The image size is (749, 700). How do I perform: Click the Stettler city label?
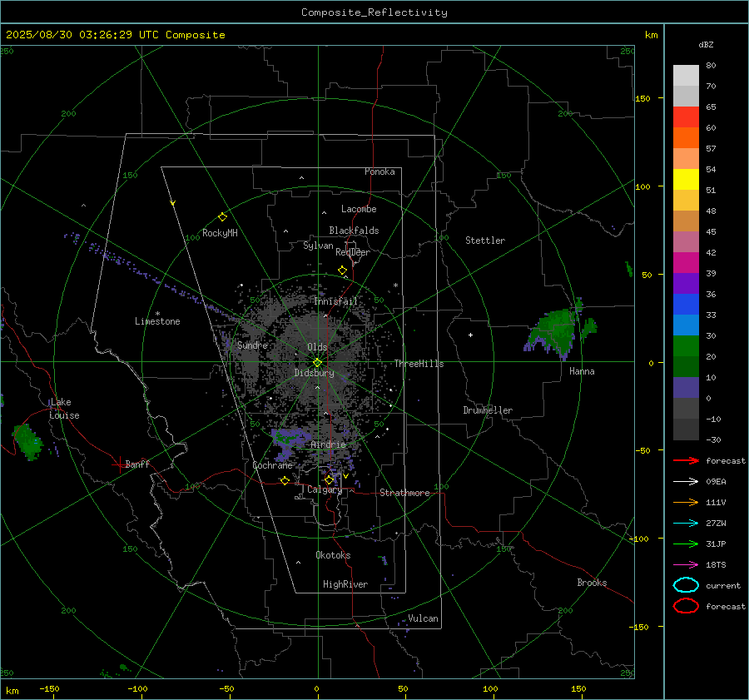pos(485,241)
